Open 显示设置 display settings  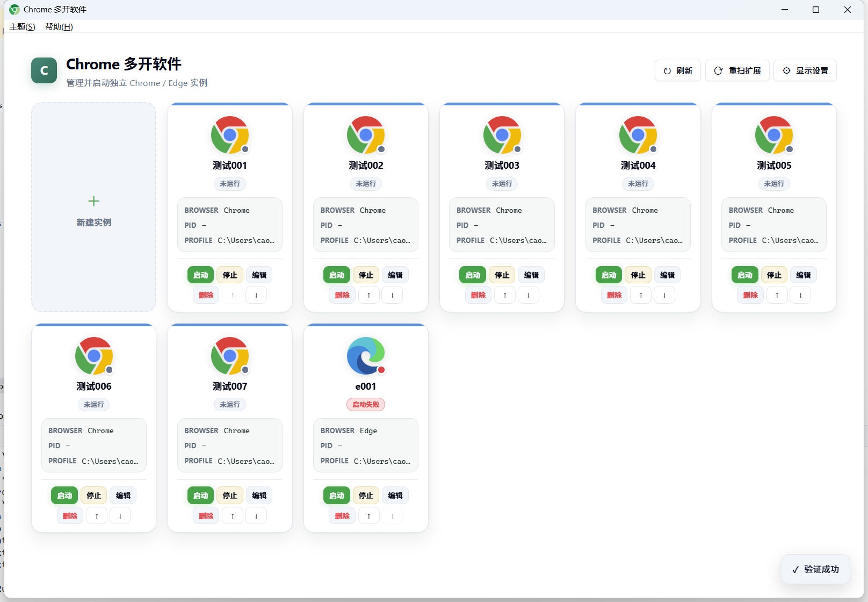[x=805, y=71]
